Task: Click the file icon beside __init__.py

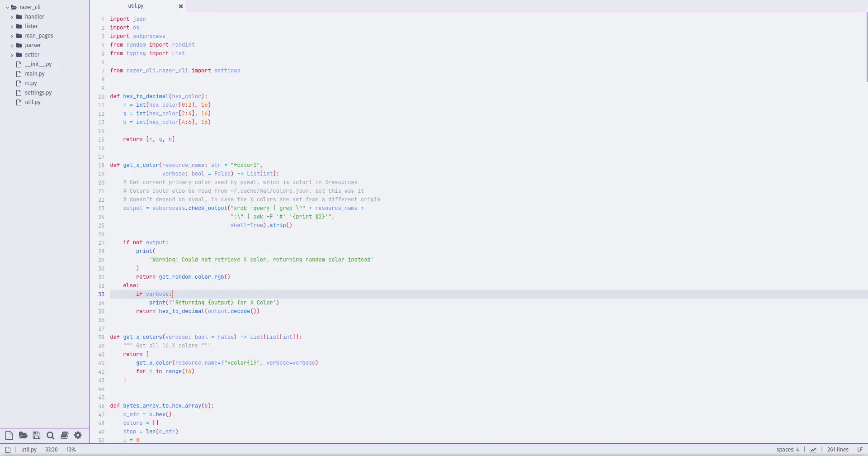Action: click(19, 64)
